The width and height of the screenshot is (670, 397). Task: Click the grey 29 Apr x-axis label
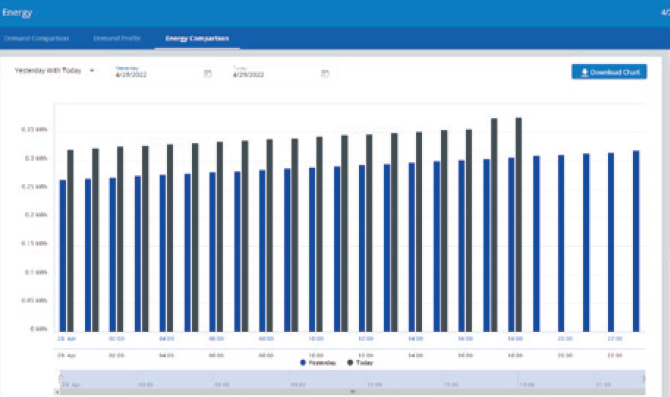pyautogui.click(x=67, y=356)
